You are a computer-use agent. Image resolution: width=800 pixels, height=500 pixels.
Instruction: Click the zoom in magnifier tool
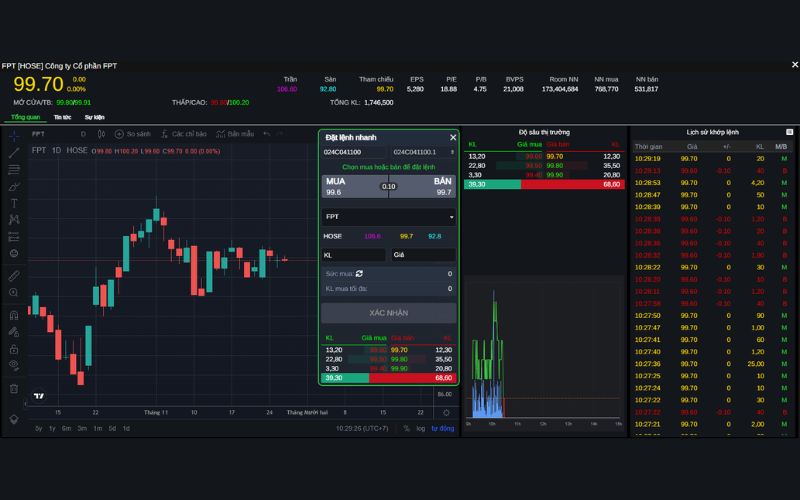pos(14,292)
